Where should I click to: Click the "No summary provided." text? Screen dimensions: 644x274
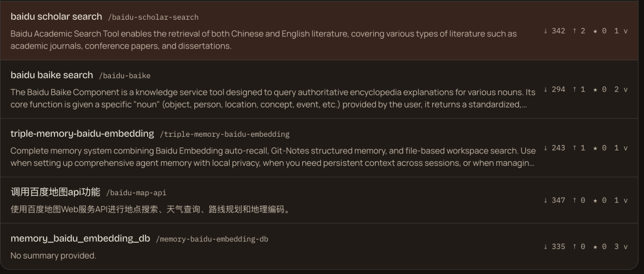(53, 255)
